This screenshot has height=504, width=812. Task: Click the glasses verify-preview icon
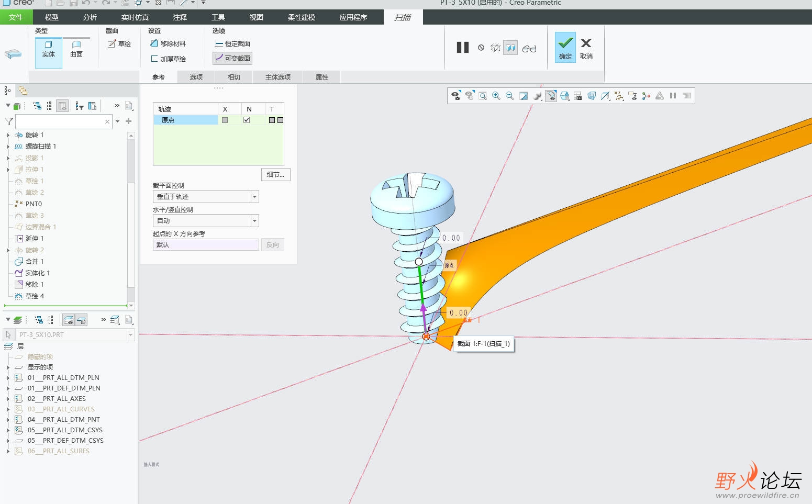coord(529,48)
